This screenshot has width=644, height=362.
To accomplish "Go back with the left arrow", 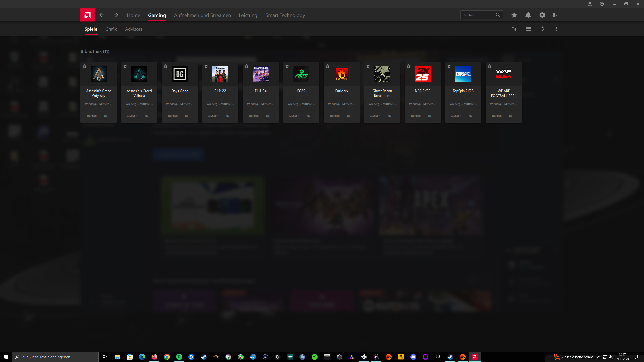I will pos(101,15).
